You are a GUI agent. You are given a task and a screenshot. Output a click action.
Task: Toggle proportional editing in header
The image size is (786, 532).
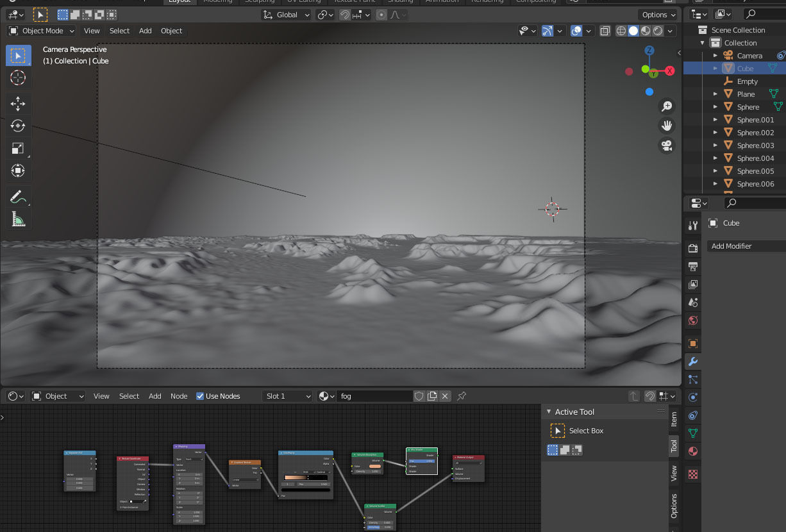(382, 15)
